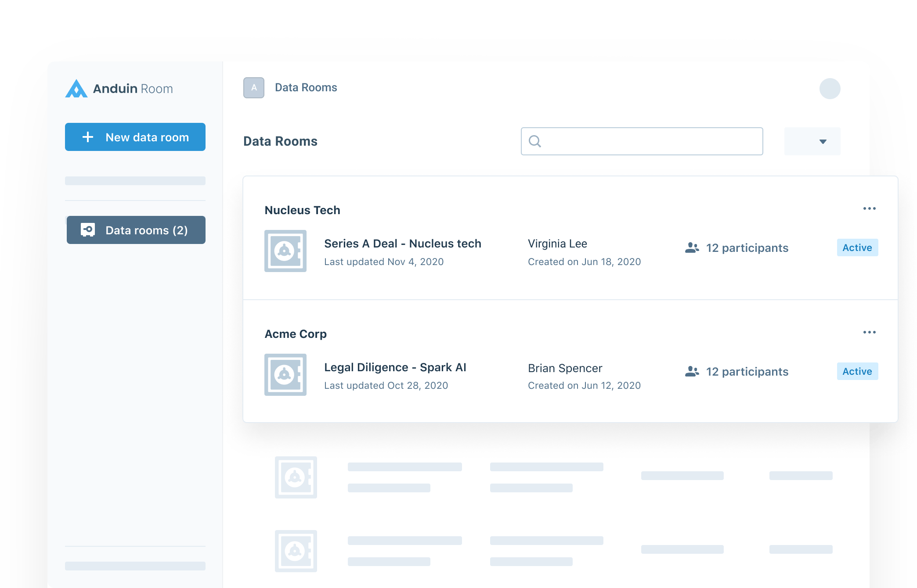Open the user profile avatar circle
917x588 pixels.
830,89
